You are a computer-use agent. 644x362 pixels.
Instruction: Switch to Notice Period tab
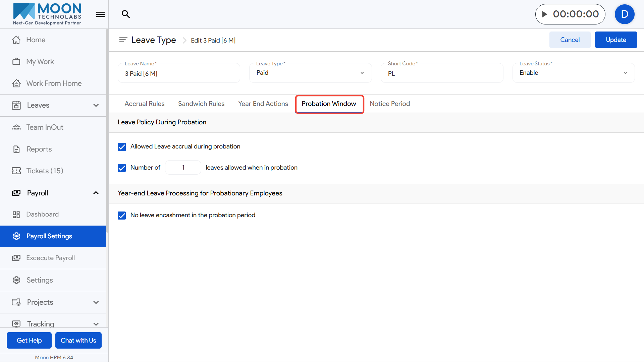pyautogui.click(x=390, y=104)
